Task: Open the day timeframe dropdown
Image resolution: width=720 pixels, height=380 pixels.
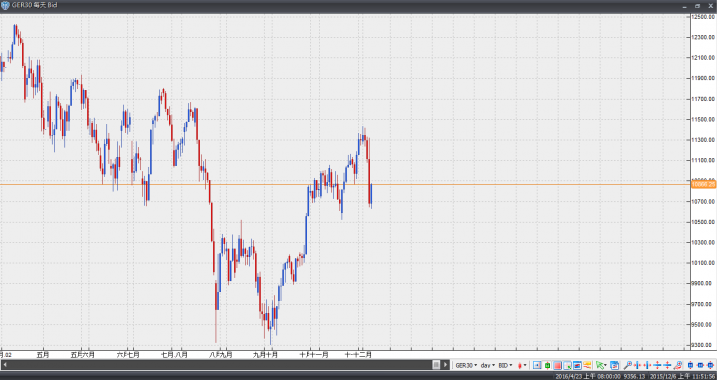Action: coord(488,365)
